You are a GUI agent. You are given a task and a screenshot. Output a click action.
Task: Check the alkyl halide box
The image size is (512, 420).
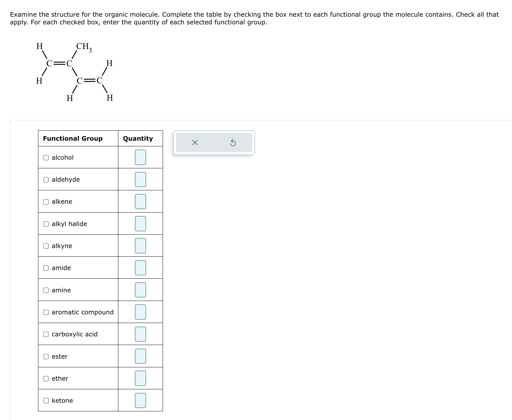point(46,224)
